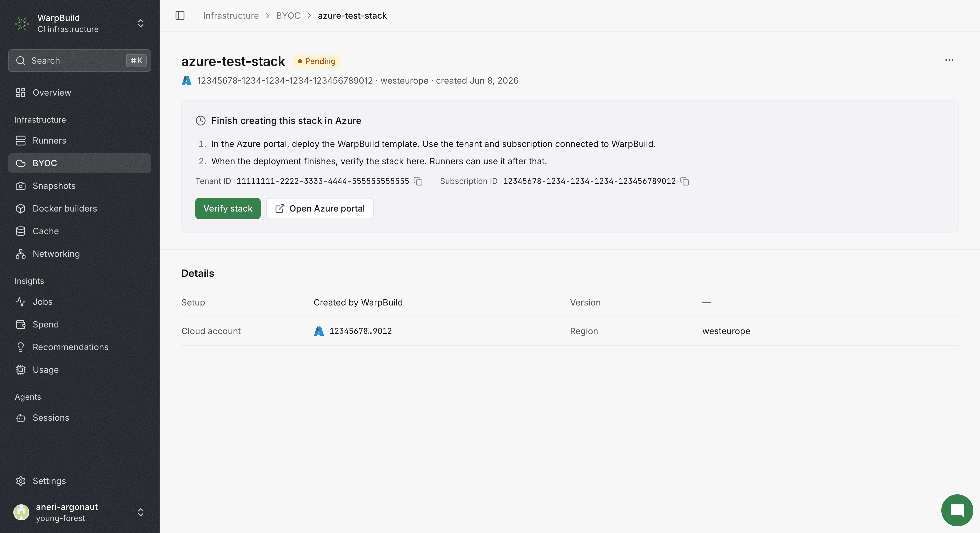The height and width of the screenshot is (533, 980).
Task: Click the Azure icon in Cloud account row
Action: [x=319, y=331]
